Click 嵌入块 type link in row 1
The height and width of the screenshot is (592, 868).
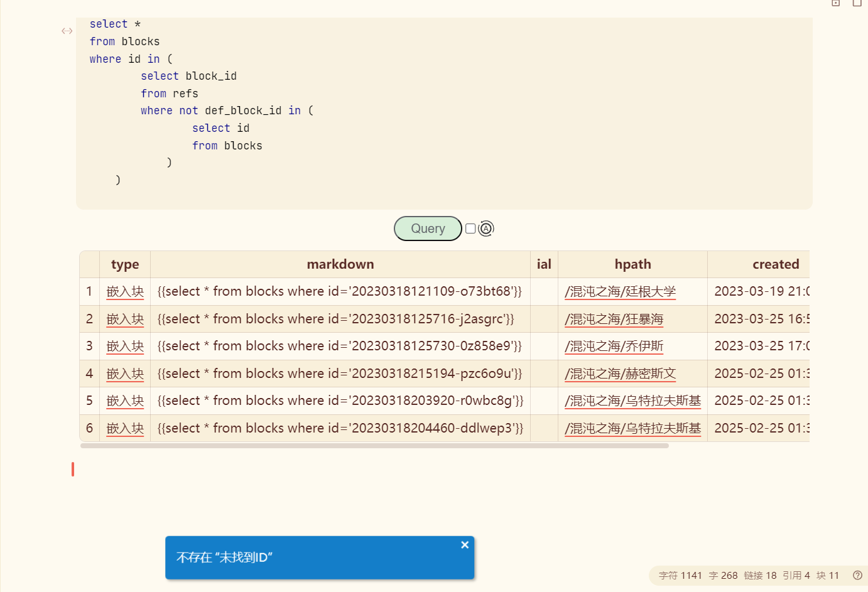coord(125,292)
